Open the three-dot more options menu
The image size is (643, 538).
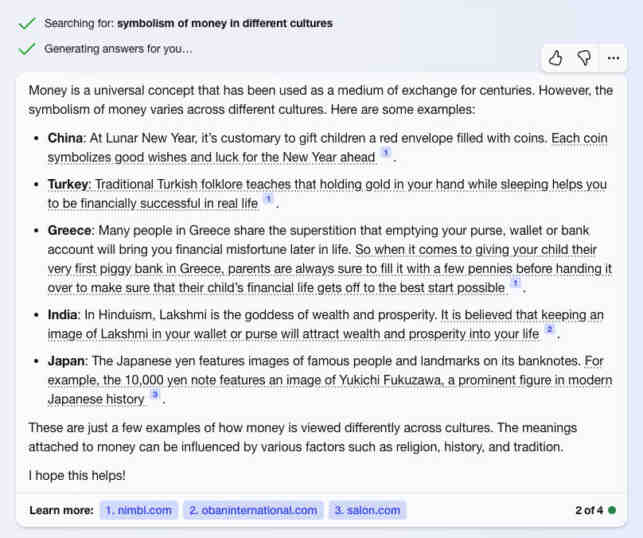(613, 58)
